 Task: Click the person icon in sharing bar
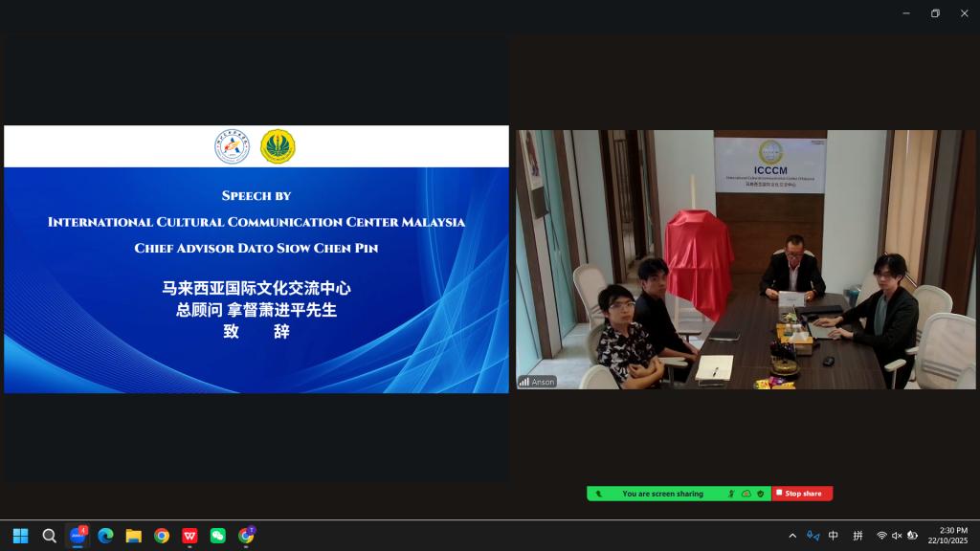(x=731, y=494)
